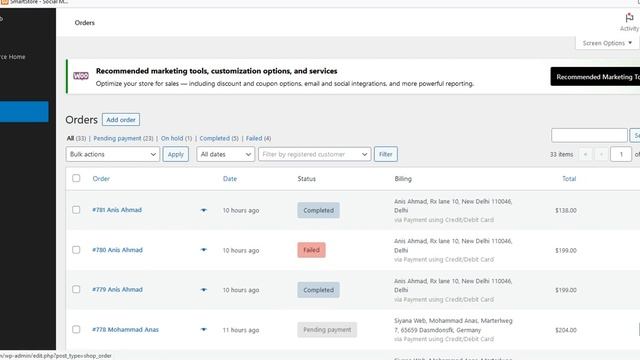The width and height of the screenshot is (640, 360).
Task: Toggle preview arrow for order #779
Action: point(204,290)
